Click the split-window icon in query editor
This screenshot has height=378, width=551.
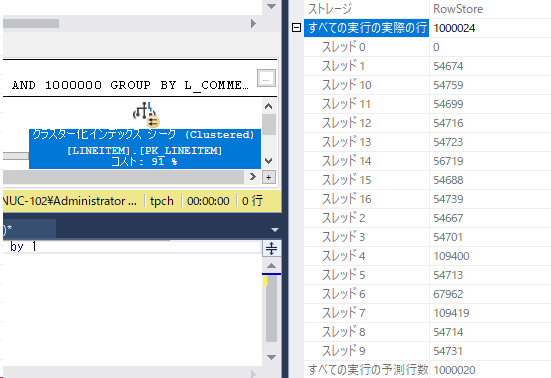(271, 248)
